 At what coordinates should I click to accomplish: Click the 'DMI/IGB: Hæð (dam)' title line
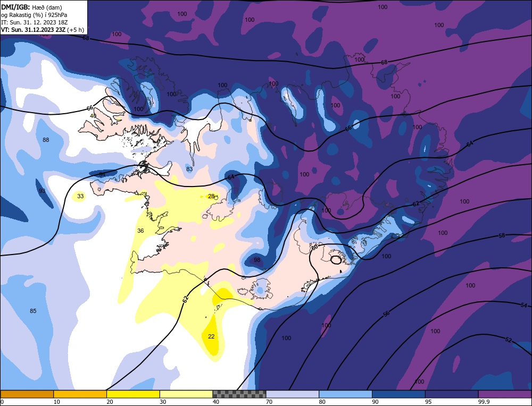coord(31,7)
